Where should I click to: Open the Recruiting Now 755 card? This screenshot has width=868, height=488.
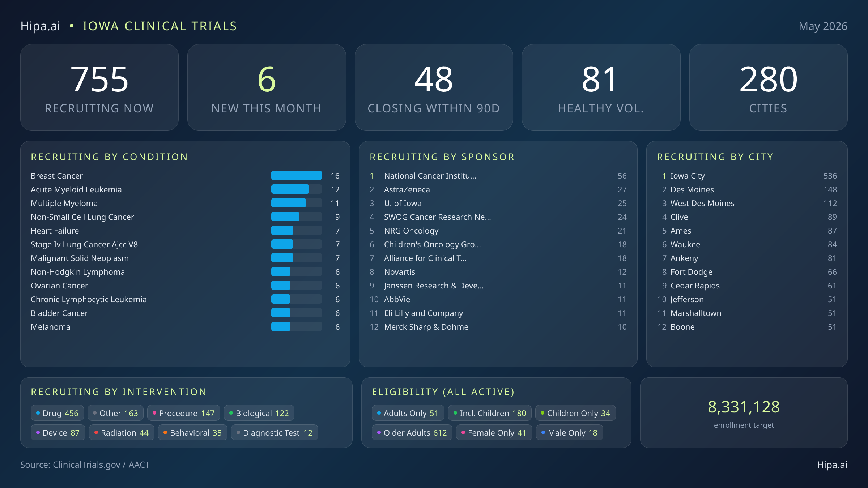click(x=99, y=87)
